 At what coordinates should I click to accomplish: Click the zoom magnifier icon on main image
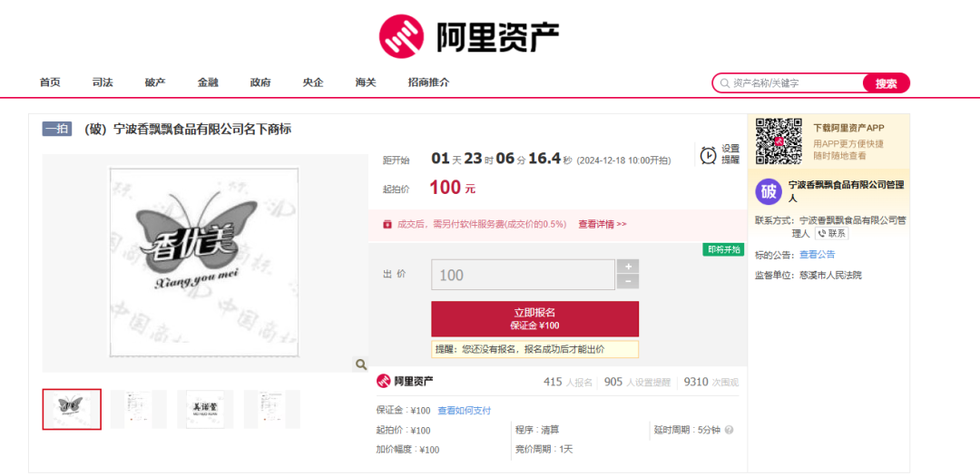coord(360,364)
